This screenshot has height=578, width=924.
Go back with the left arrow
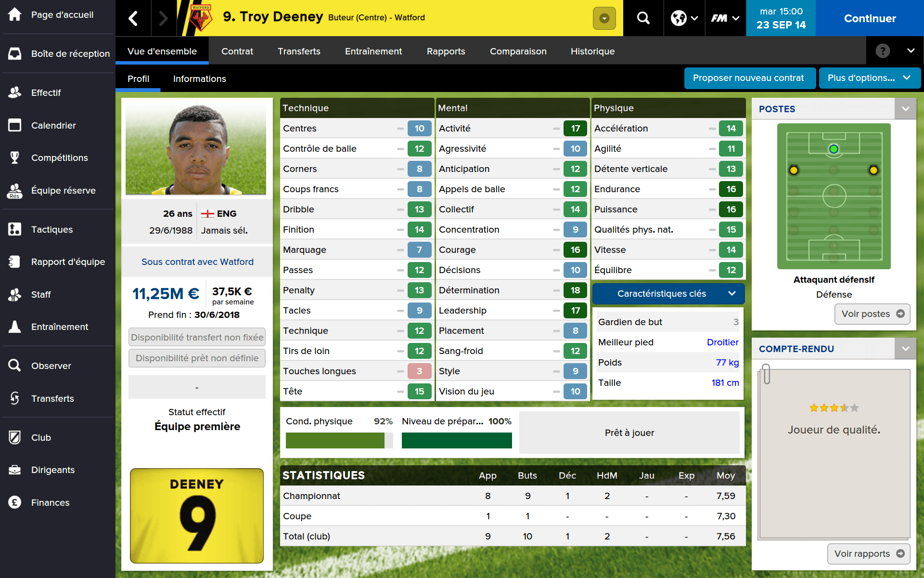[133, 18]
